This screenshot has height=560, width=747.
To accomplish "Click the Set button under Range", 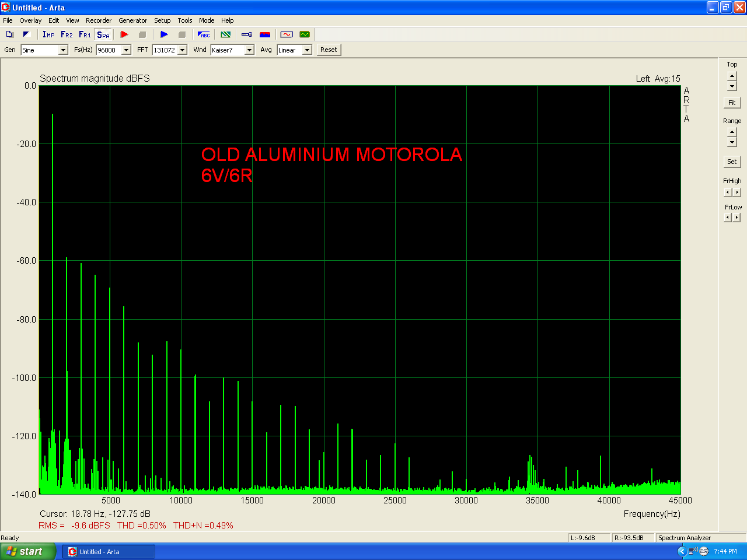I will (732, 162).
